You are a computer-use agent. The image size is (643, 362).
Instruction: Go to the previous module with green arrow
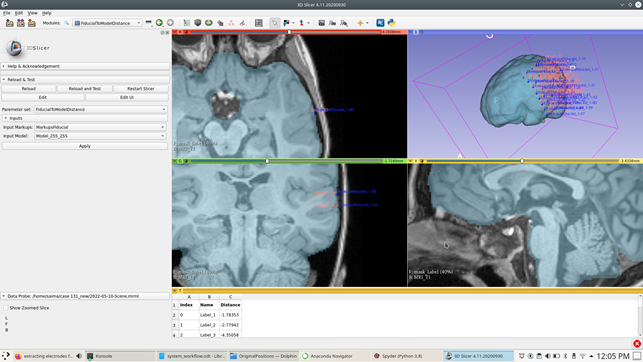pyautogui.click(x=159, y=23)
